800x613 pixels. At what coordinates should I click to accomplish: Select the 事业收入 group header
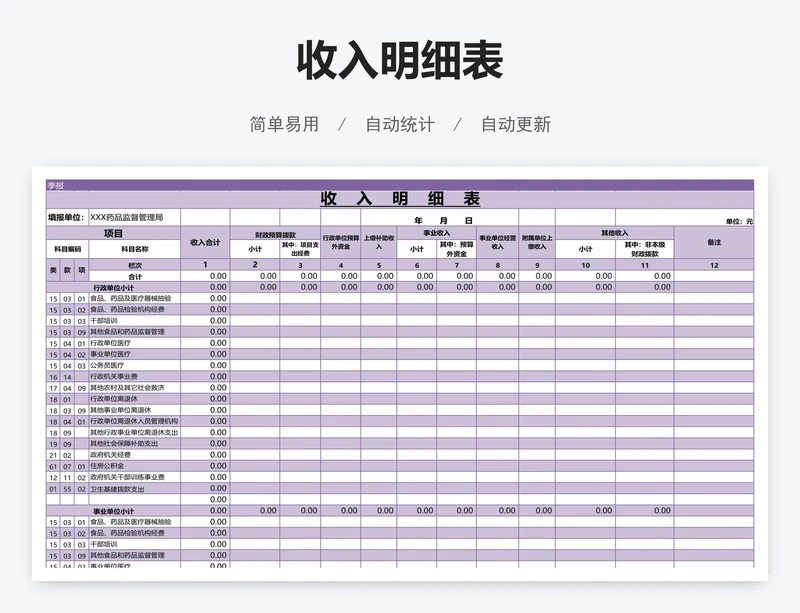(x=436, y=233)
